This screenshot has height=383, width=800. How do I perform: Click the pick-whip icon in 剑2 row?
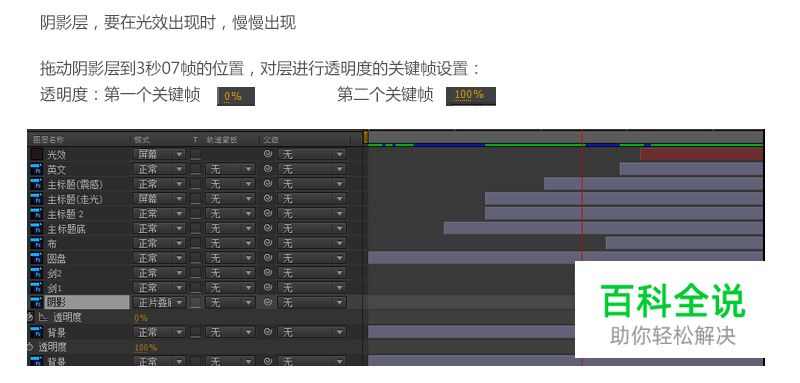coord(268,272)
